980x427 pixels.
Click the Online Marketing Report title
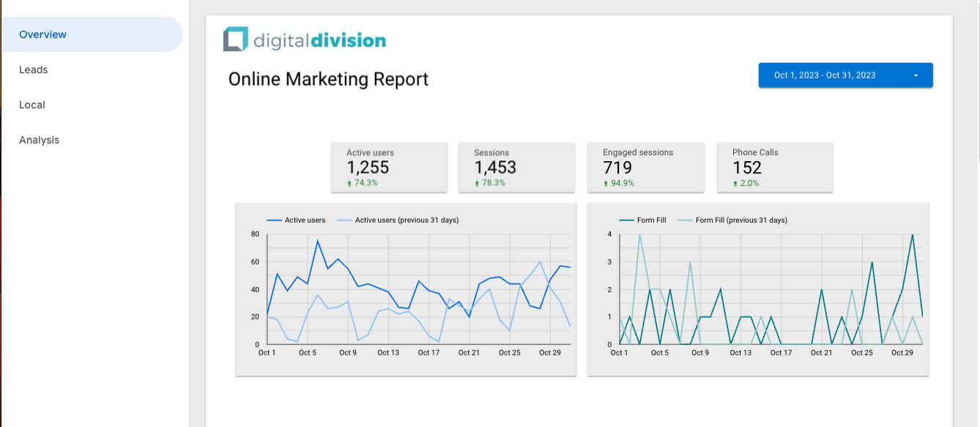328,79
